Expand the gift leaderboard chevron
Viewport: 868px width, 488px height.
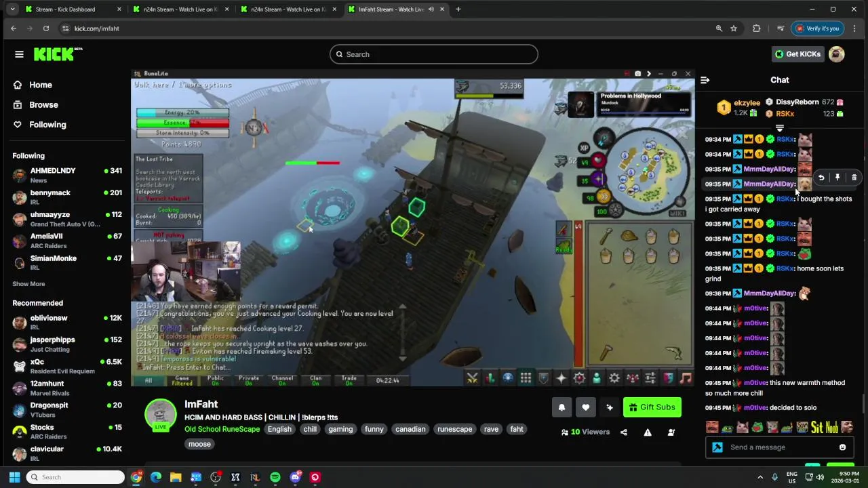click(780, 128)
